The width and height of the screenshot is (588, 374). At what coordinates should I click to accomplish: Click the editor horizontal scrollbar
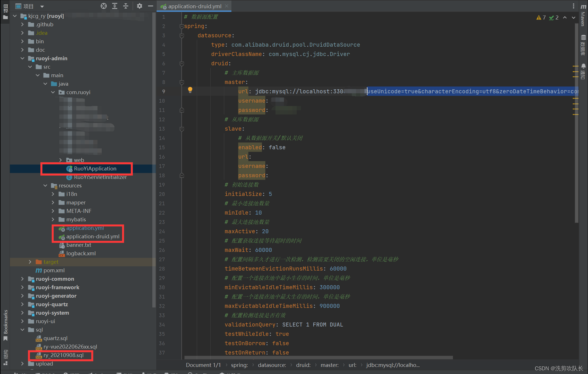pyautogui.click(x=318, y=358)
